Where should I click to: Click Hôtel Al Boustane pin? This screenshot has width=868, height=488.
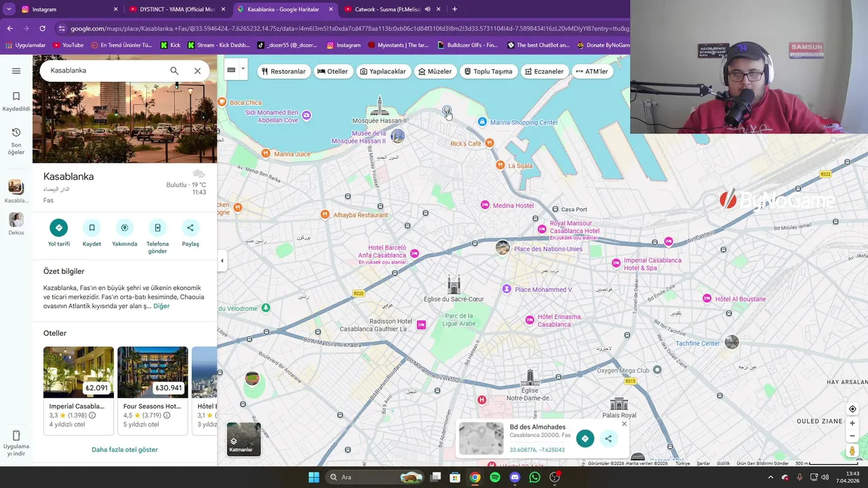pos(707,299)
